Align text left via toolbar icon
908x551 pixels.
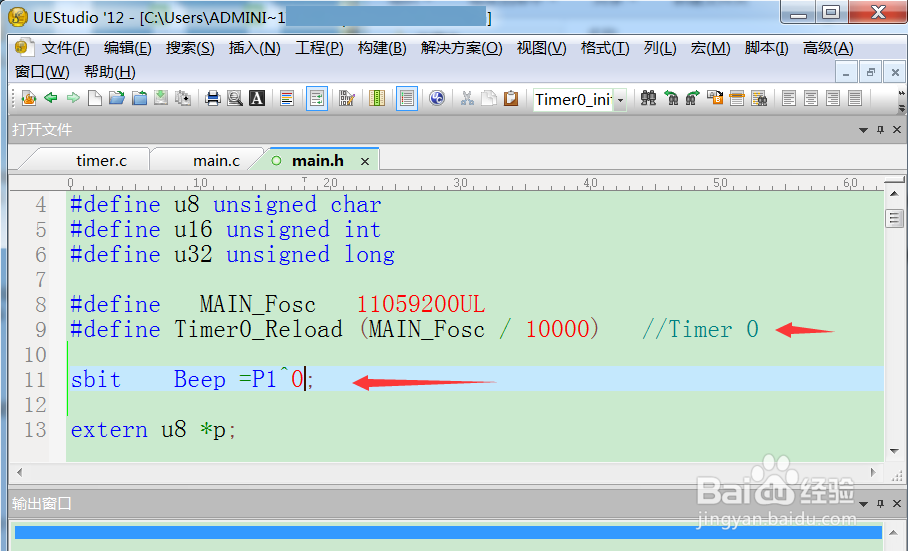pyautogui.click(x=789, y=98)
